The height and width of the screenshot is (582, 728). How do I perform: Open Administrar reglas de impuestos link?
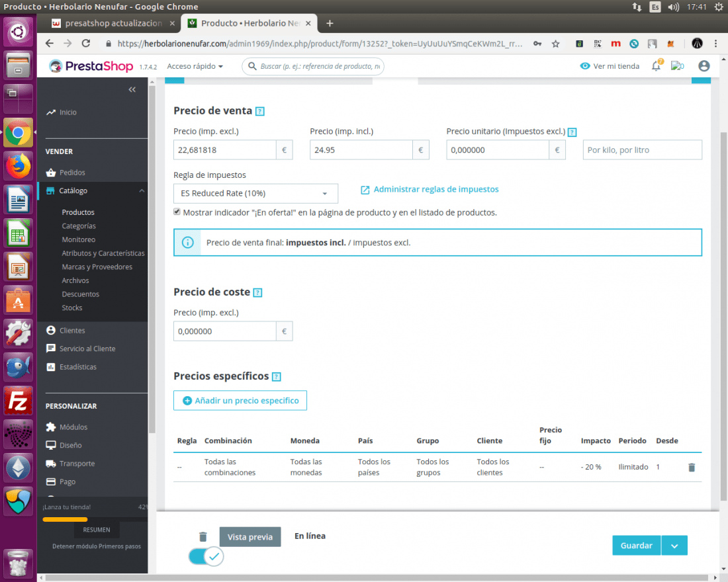(430, 189)
